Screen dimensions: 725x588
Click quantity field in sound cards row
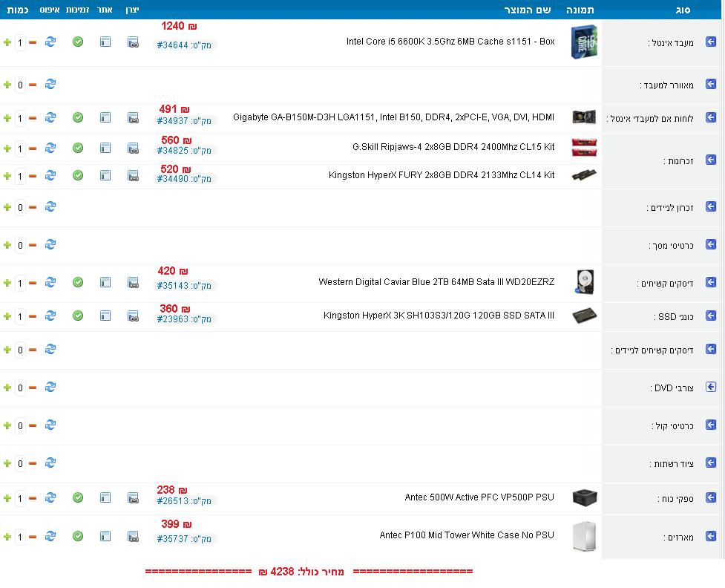coord(20,425)
